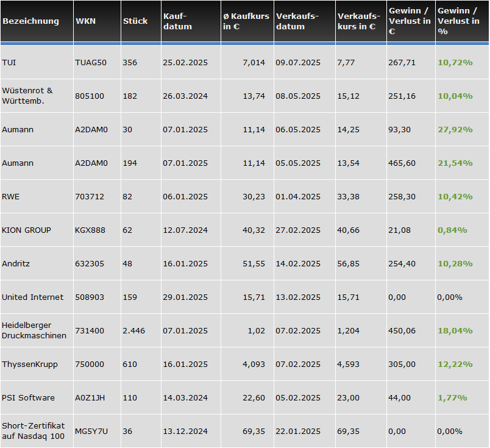Screen dimensions: 490x448
Task: Select the TUI stock name
Action: point(9,62)
